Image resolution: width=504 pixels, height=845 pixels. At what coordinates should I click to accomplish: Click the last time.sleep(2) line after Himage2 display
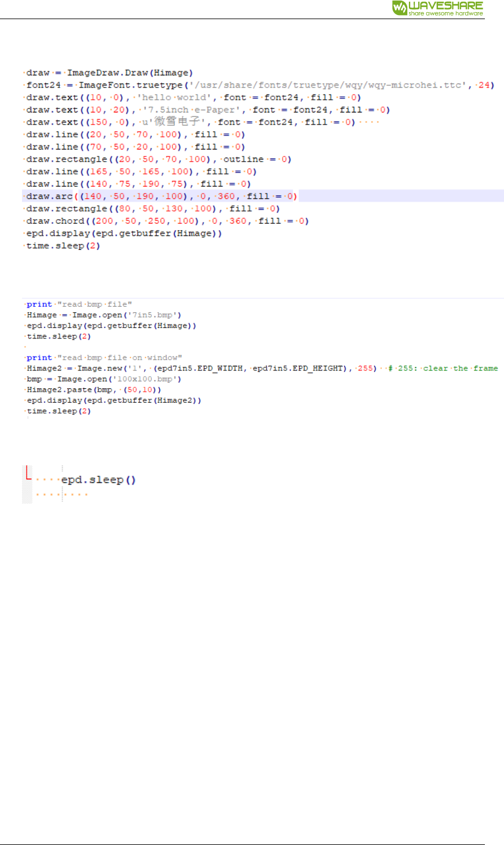coord(59,411)
